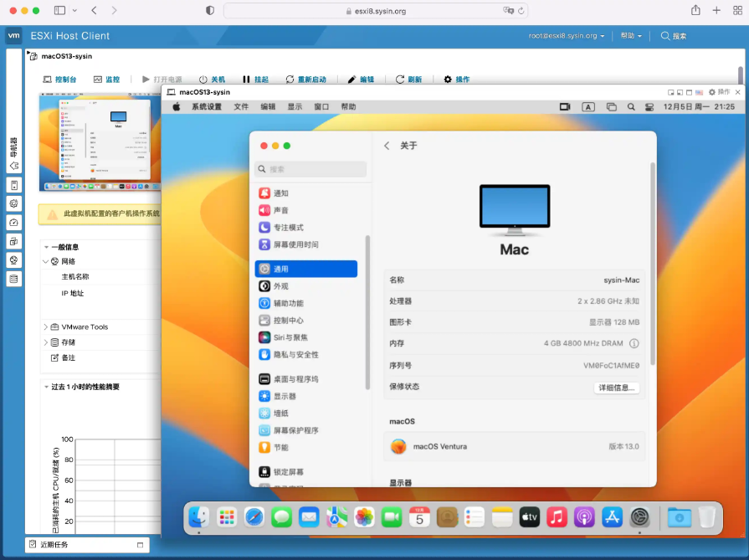Open 窗口 menu in guest

point(321,107)
